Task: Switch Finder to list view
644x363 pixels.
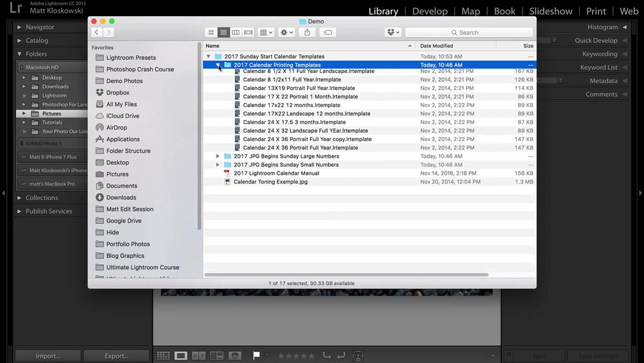Action: pos(223,32)
